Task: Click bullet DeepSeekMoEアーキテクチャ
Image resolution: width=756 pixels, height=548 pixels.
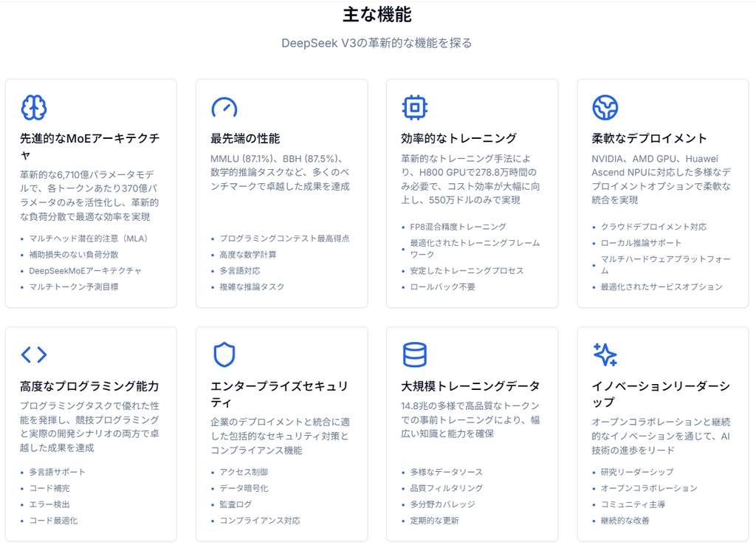Action: pos(86,270)
